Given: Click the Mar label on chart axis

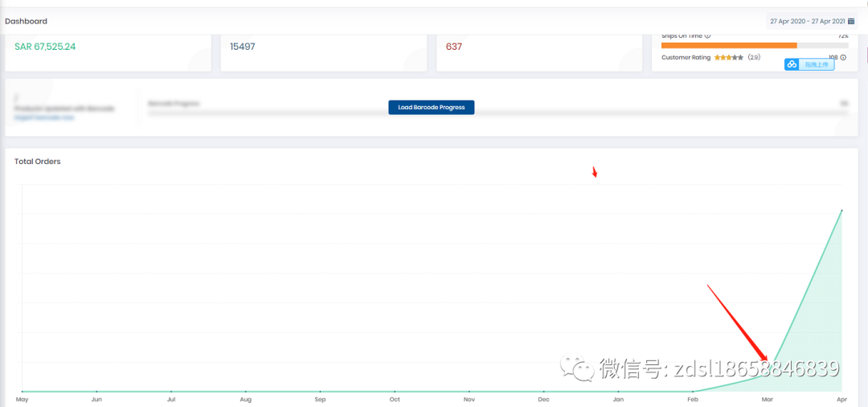Looking at the screenshot, I should tap(768, 399).
